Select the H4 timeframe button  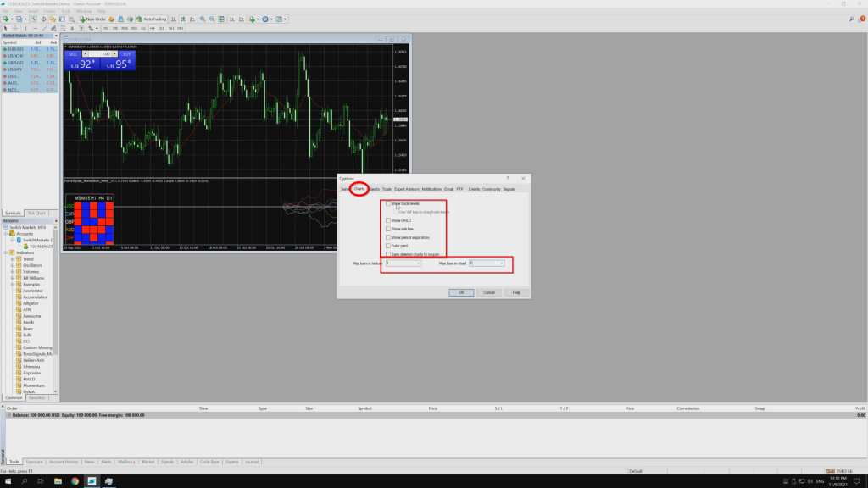(152, 28)
